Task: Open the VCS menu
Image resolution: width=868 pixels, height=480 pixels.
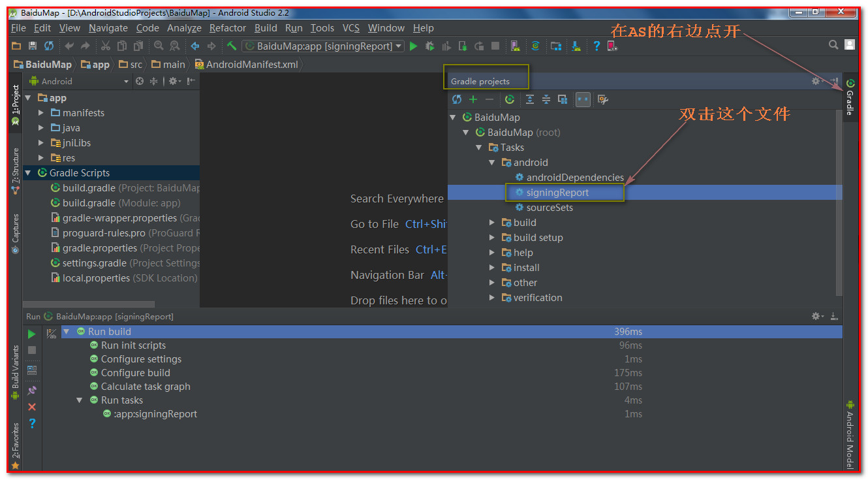Action: 351,28
